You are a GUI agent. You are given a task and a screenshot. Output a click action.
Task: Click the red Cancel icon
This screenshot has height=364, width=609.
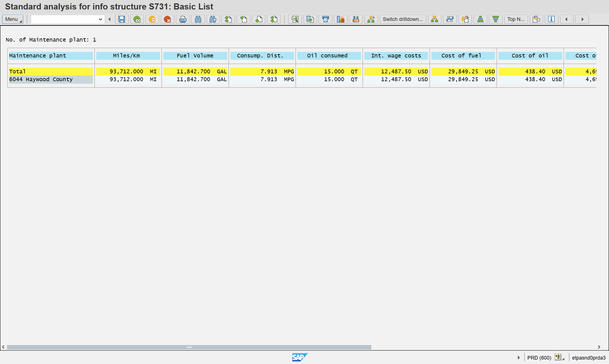(x=168, y=19)
